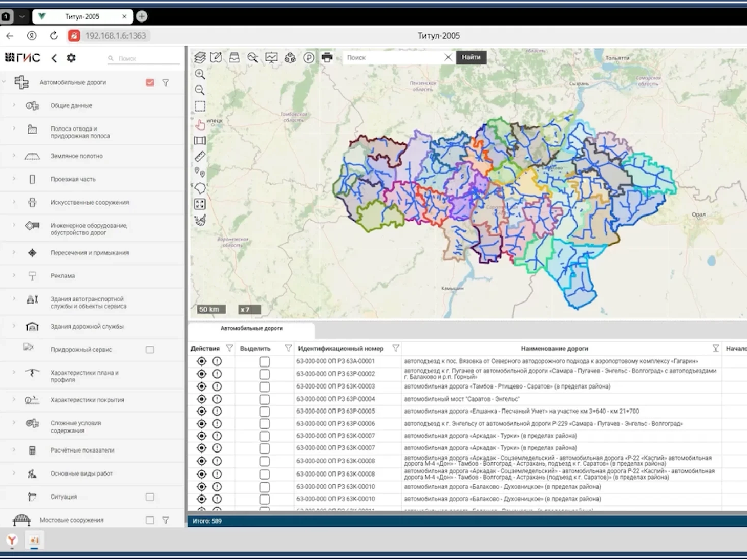Click the broom clear tool
Screen dimensions: 747x560
pos(200,220)
